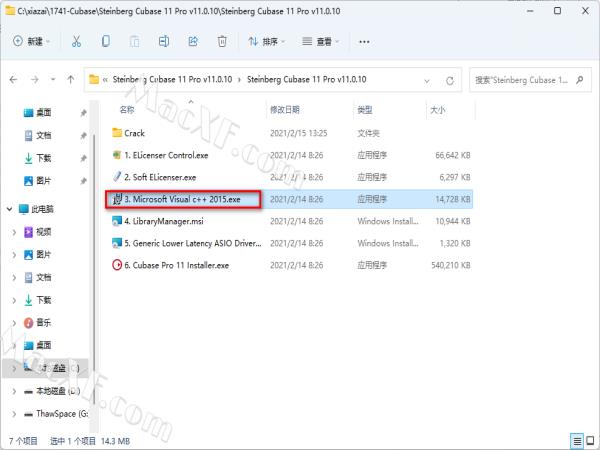Refresh the current folder view
Image resolution: width=600 pixels, height=450 pixels.
(450, 80)
